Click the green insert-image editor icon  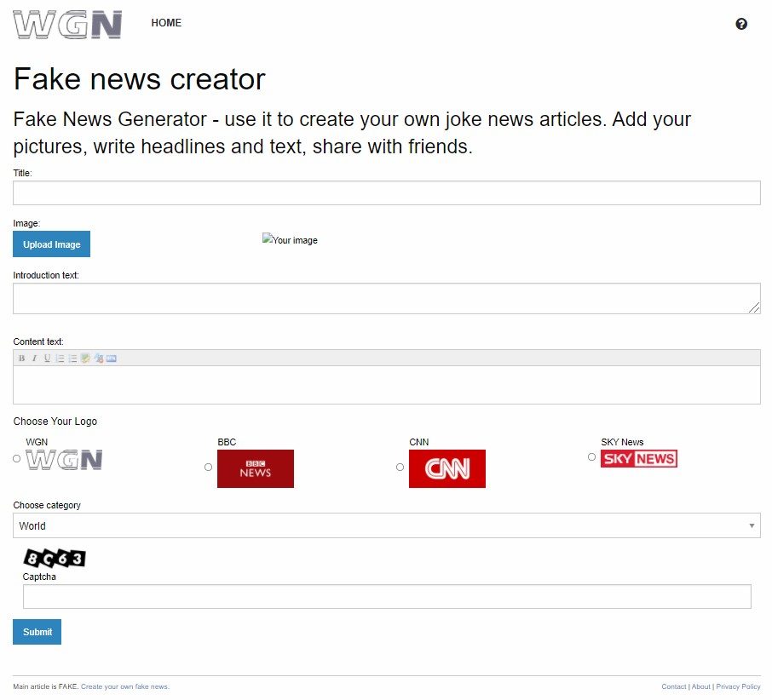(85, 359)
